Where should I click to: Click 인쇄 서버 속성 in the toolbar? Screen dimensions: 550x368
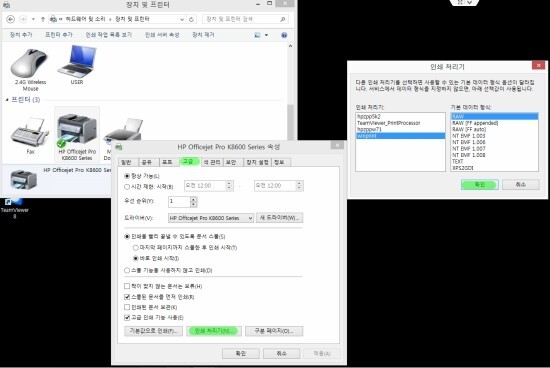coord(162,35)
